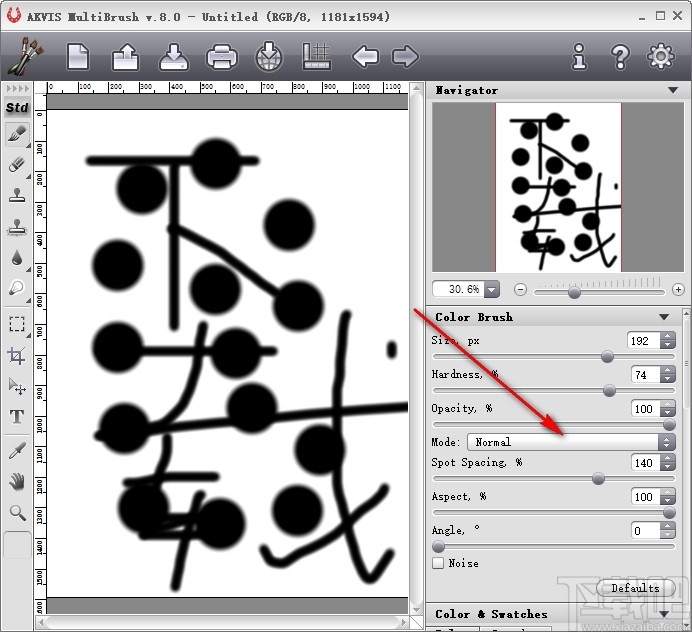Increase Size with its stepper arrows

pos(668,341)
